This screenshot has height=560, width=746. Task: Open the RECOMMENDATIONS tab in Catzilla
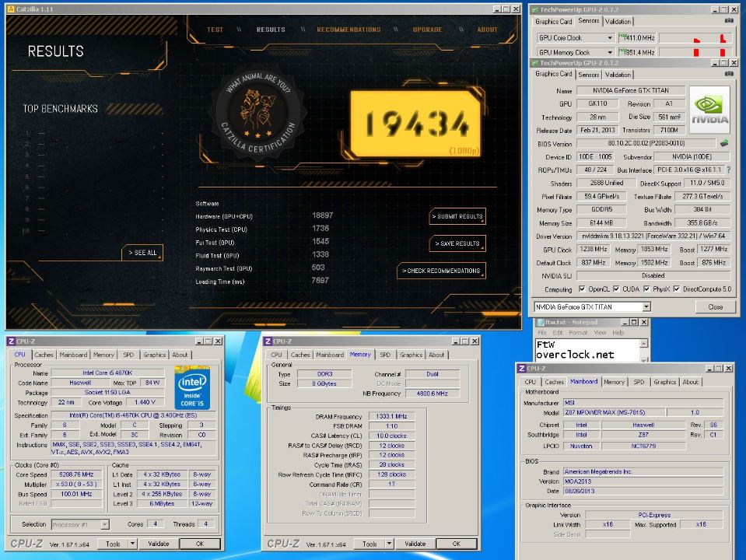click(348, 30)
